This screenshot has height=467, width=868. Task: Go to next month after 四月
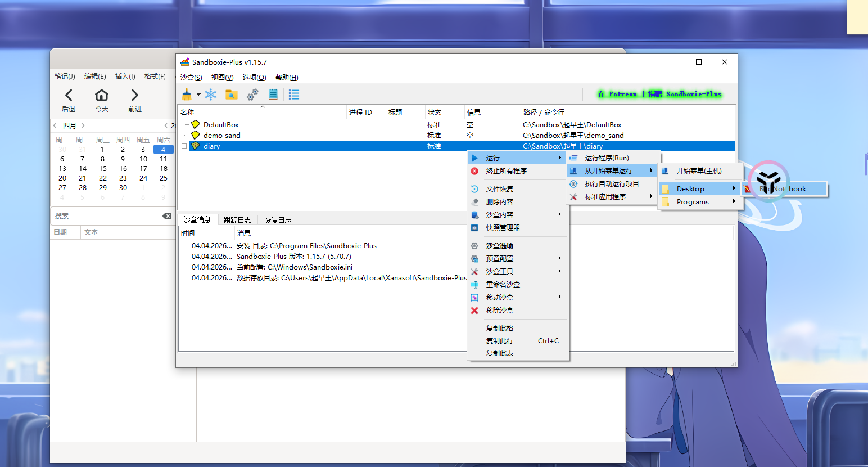pos(83,125)
